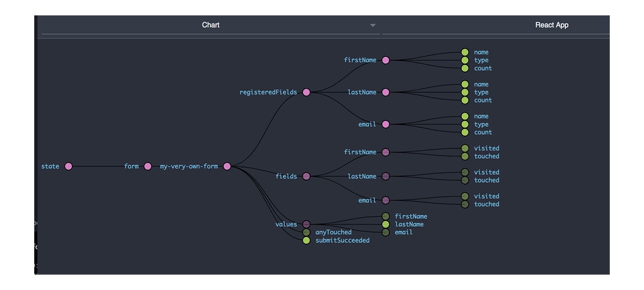
Task: Expand the values node circle
Action: pyautogui.click(x=306, y=224)
